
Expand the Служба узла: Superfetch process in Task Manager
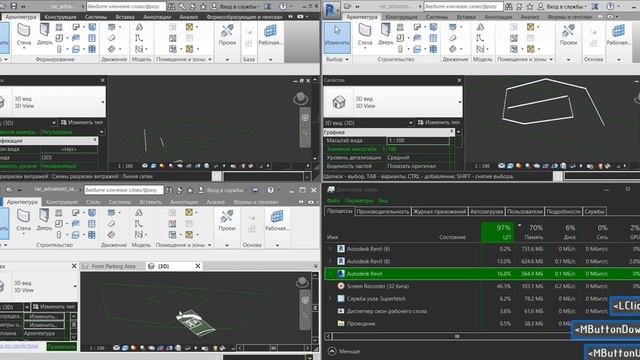(x=330, y=298)
